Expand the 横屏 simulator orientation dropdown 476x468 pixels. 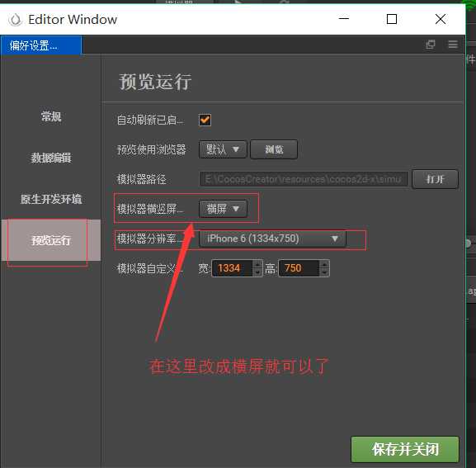(223, 209)
